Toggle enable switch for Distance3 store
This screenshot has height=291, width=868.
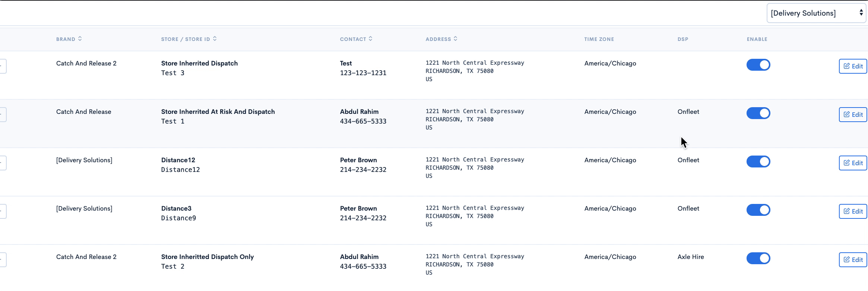[x=758, y=210]
